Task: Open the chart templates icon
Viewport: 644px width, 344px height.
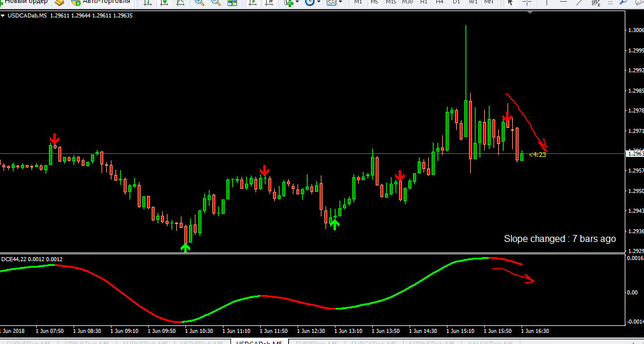Action: (x=331, y=2)
